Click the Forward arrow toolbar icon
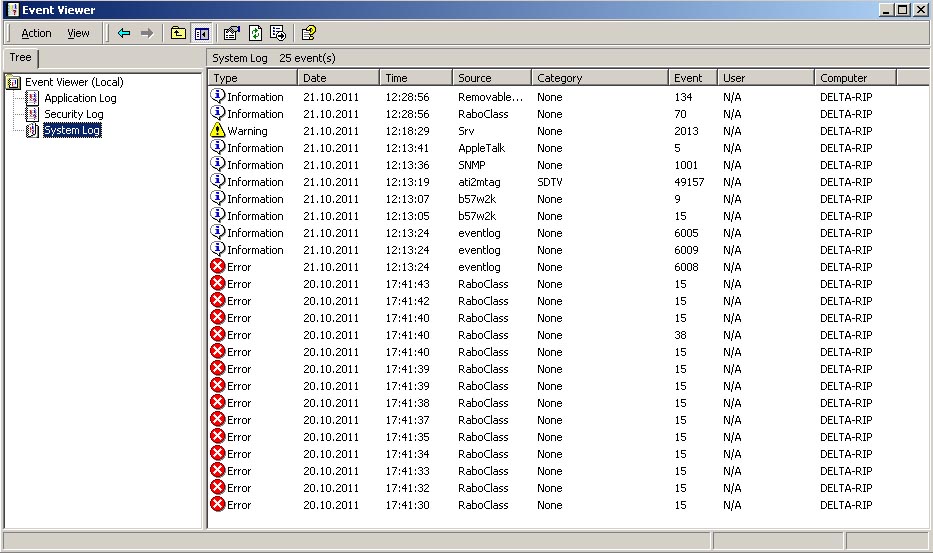 coord(147,33)
